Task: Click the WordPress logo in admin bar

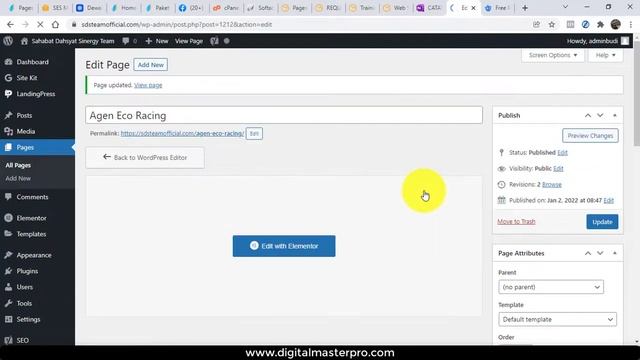Action: [x=8, y=41]
